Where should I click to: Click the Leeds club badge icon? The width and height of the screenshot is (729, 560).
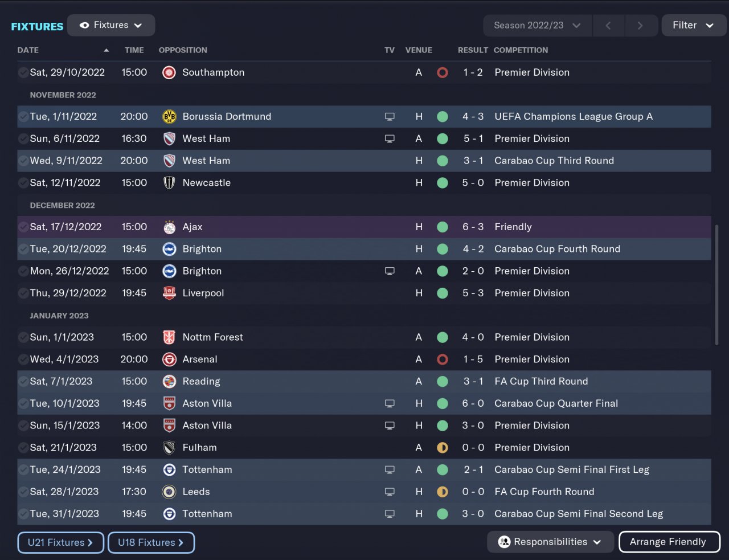[169, 492]
